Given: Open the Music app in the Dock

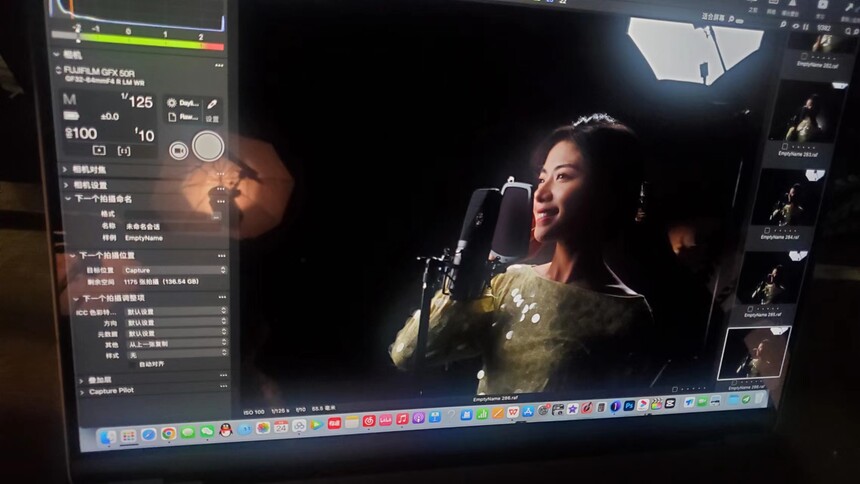Looking at the screenshot, I should [x=402, y=419].
